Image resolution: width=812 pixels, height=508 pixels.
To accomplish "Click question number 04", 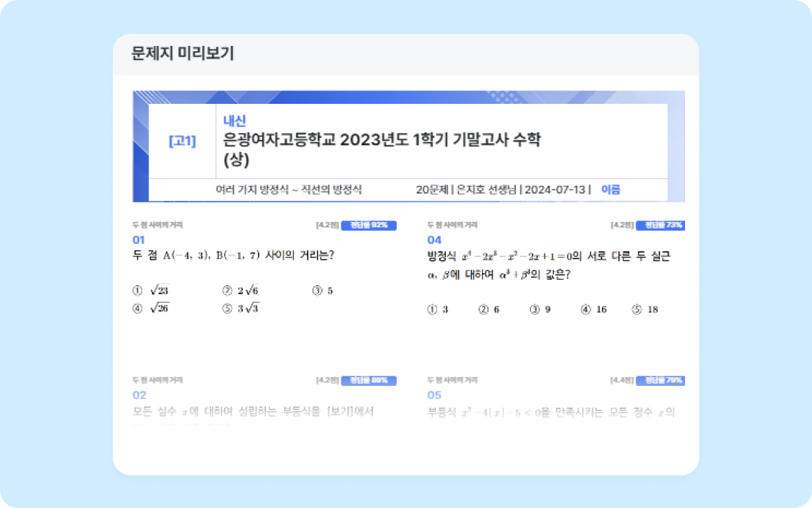I will (434, 239).
